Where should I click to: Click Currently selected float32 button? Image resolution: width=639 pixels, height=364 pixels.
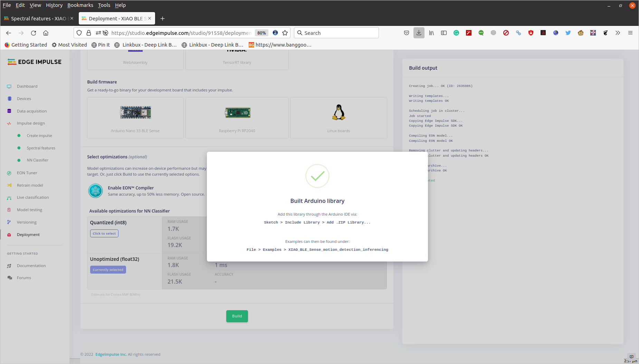[x=108, y=270]
